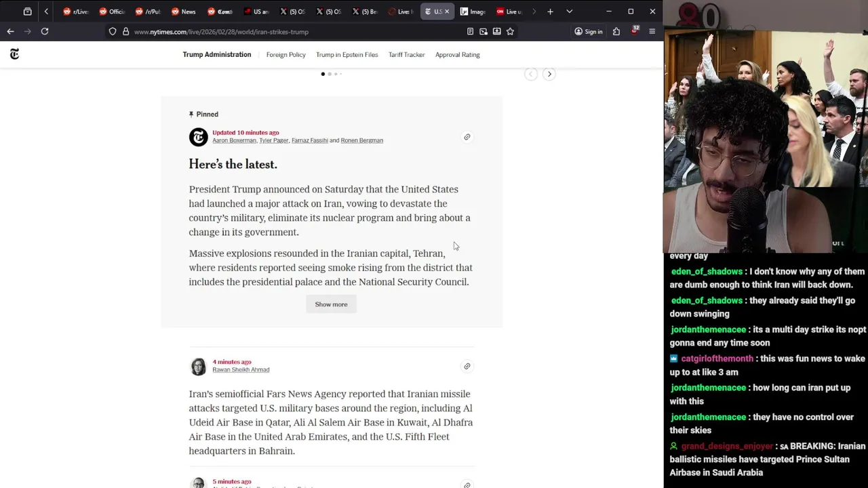Click the site security padlock icon

pos(125,31)
